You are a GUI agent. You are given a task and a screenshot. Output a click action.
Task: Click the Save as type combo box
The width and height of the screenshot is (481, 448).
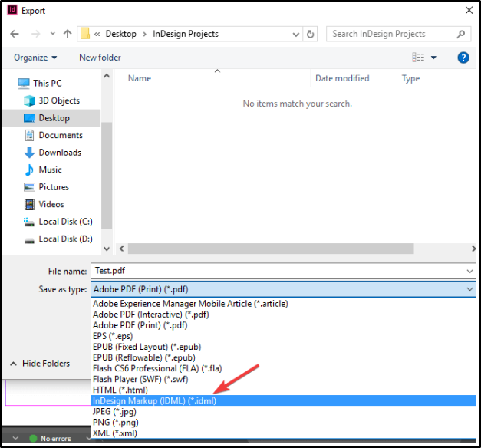click(x=283, y=289)
